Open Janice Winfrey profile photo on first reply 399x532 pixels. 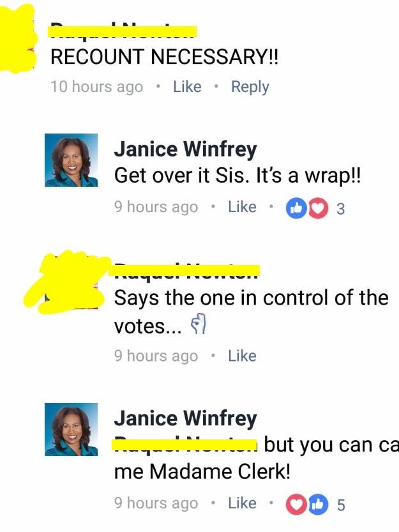point(72,160)
